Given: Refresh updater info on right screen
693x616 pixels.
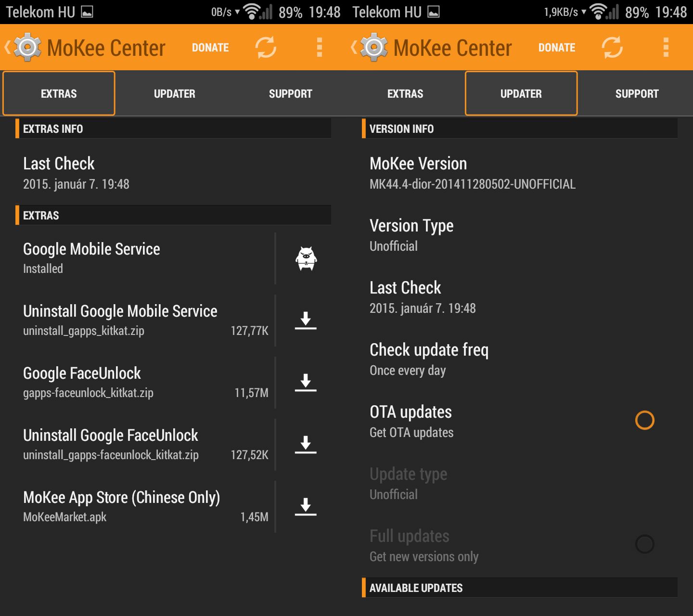Looking at the screenshot, I should coord(612,47).
